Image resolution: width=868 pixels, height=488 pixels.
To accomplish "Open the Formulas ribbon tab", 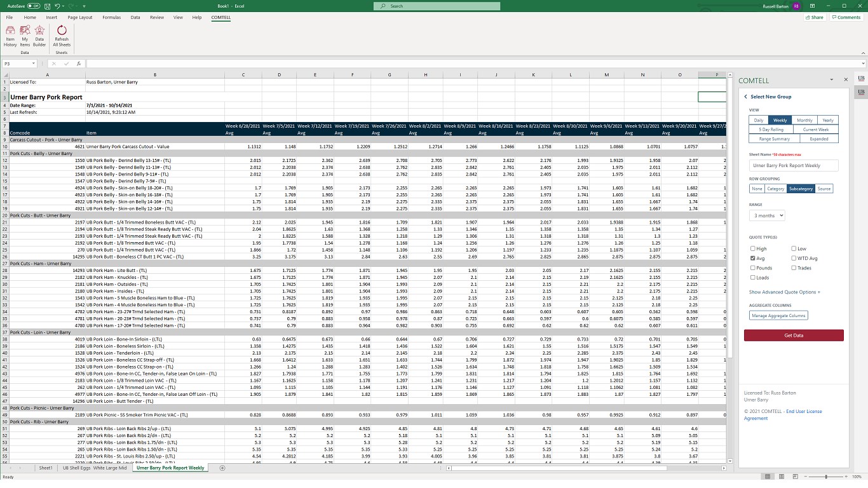I will pyautogui.click(x=111, y=18).
